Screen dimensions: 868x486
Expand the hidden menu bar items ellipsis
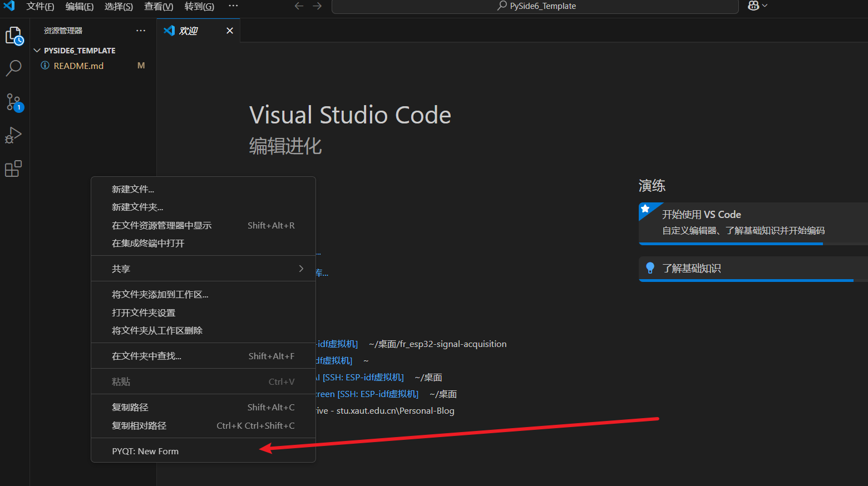[x=233, y=6]
